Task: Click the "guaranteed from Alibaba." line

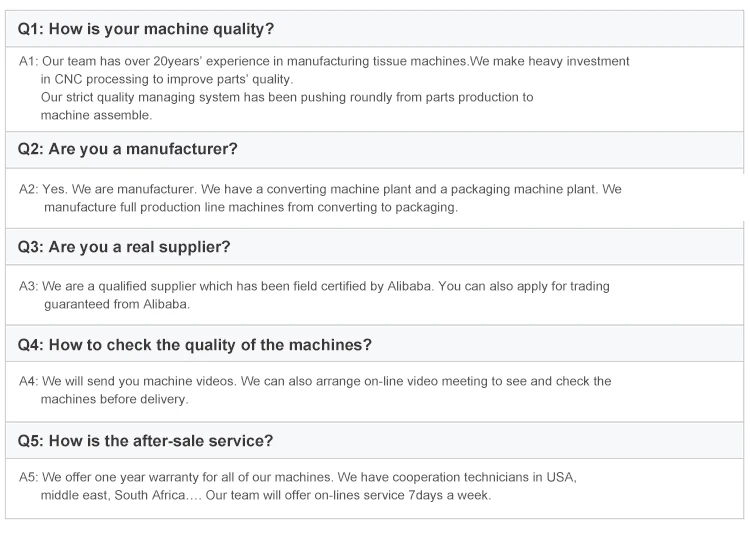Action: (116, 304)
